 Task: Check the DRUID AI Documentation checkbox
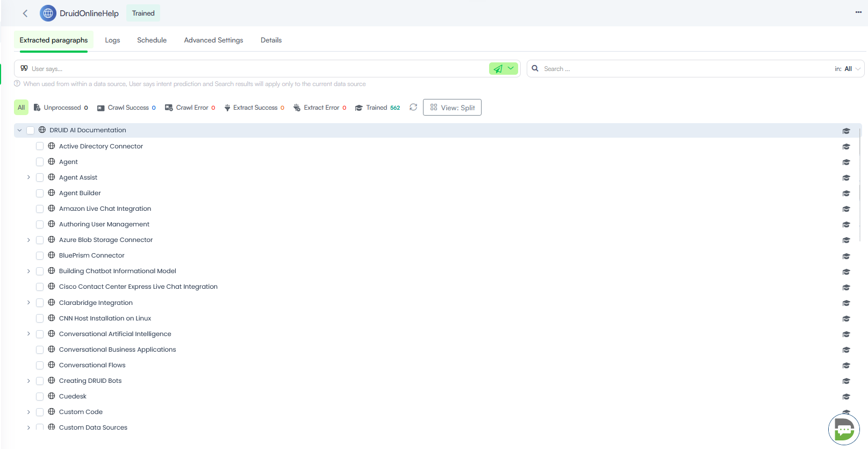[30, 130]
